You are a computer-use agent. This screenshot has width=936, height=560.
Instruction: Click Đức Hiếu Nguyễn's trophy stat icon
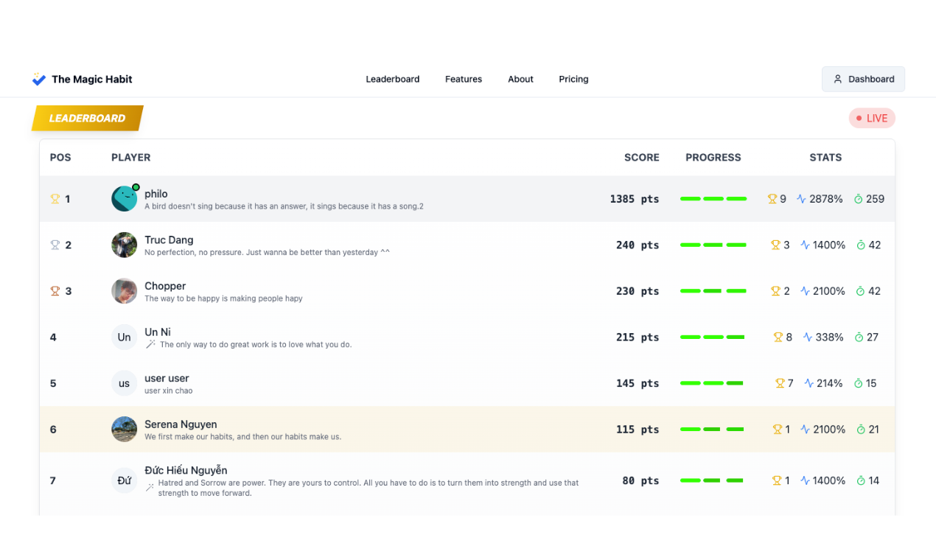[776, 480]
